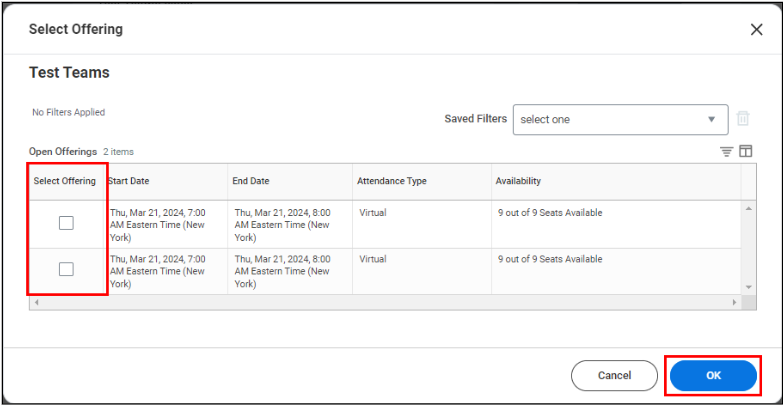Click the delete saved filter trash icon

click(743, 119)
